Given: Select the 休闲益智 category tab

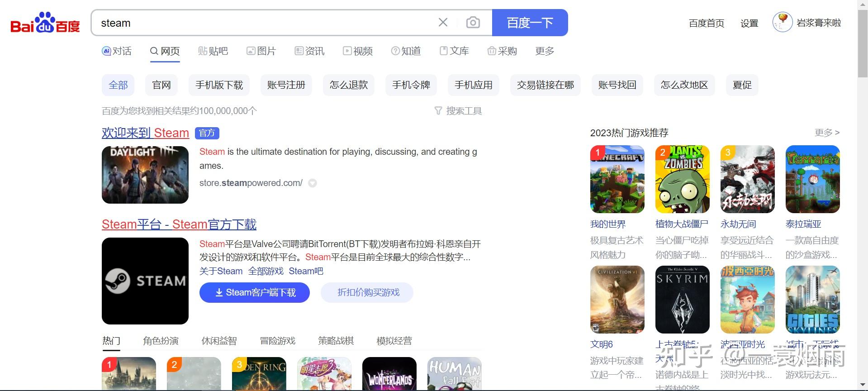Looking at the screenshot, I should (x=219, y=341).
